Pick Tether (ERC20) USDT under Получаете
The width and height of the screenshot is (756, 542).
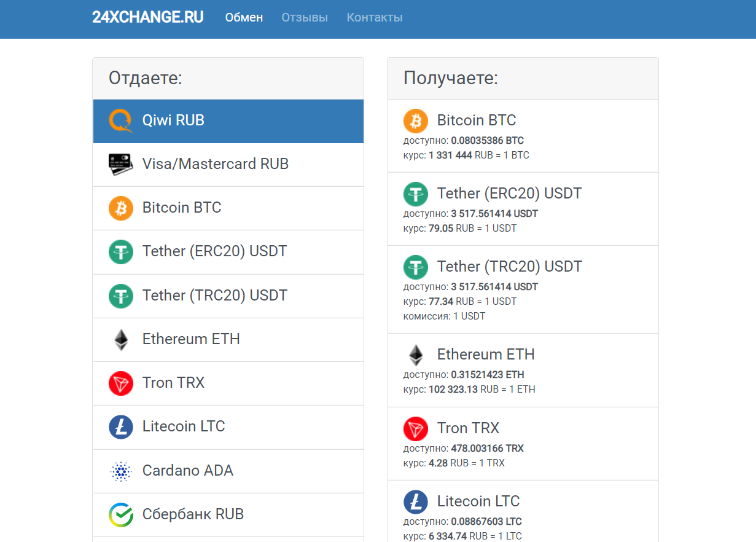523,209
